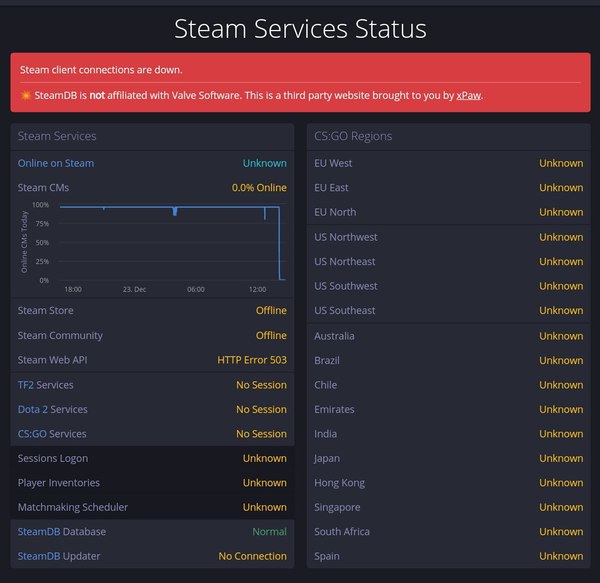This screenshot has height=583, width=600.
Task: Click the CS:GO Regions panel heading
Action: 353,136
